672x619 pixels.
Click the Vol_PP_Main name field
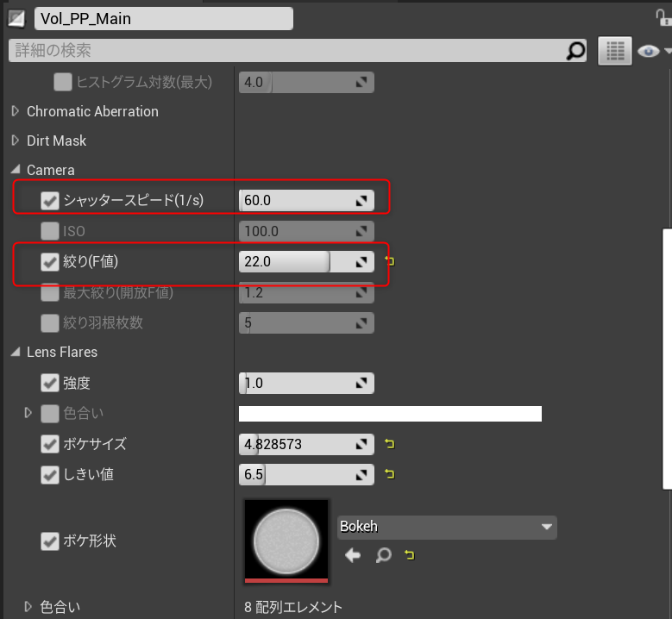click(164, 18)
